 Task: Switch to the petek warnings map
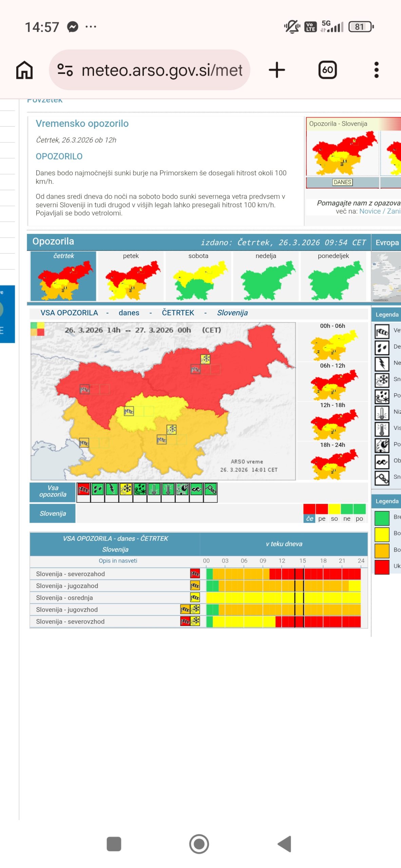[x=131, y=276]
